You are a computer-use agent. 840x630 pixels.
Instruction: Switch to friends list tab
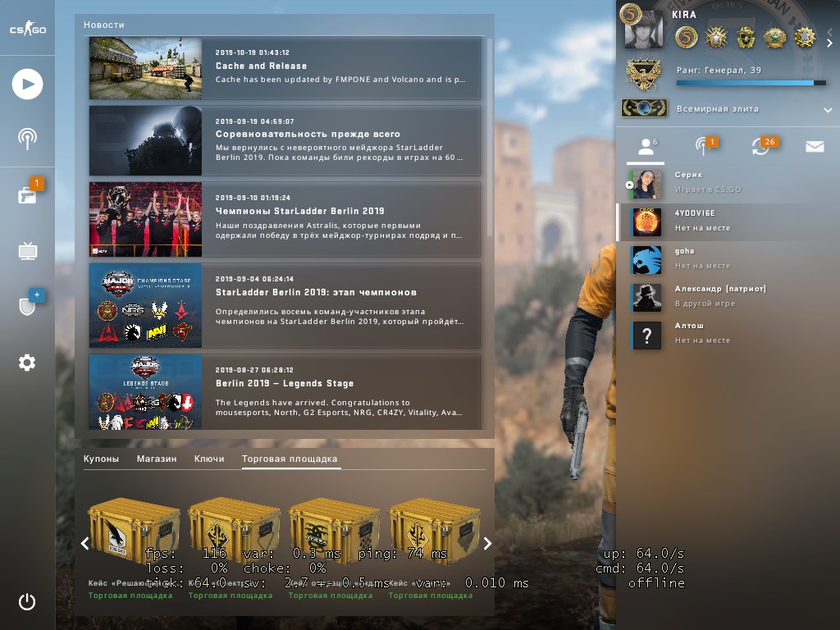(646, 147)
